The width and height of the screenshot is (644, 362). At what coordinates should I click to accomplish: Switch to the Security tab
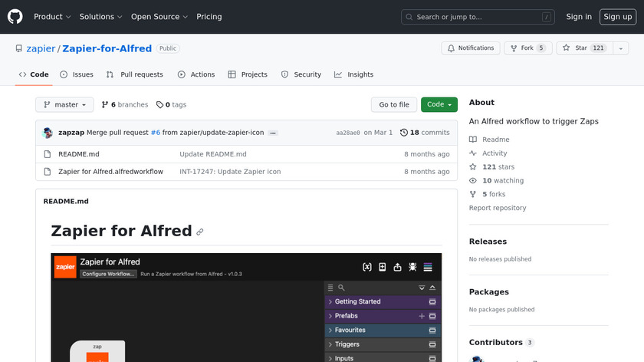pos(301,74)
